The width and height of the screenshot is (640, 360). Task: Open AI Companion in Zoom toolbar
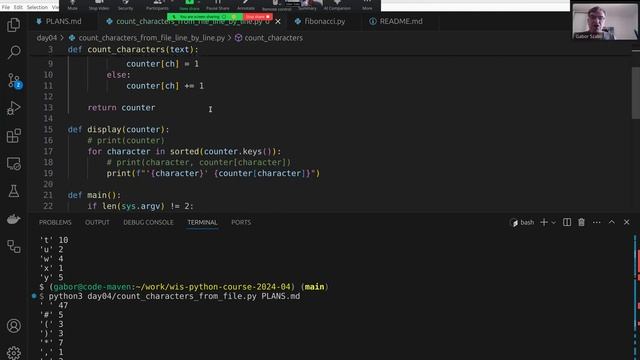[337, 5]
